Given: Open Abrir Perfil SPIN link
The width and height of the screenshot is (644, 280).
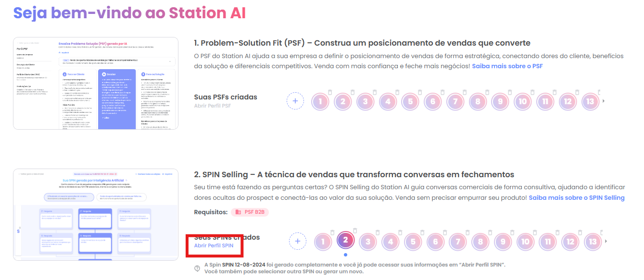Looking at the screenshot, I should [x=214, y=245].
